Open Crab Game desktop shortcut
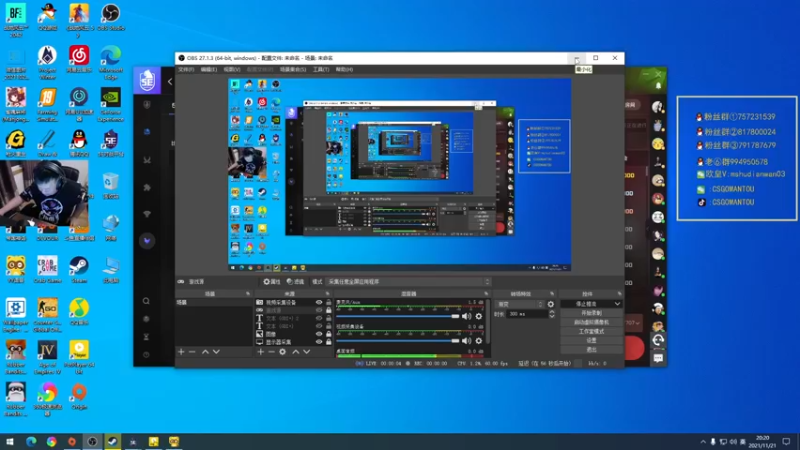This screenshot has width=800, height=450. tap(47, 270)
